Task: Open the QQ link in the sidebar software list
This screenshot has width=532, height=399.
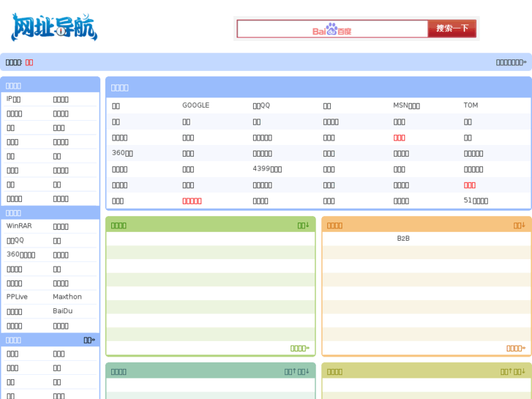Action: coord(15,240)
